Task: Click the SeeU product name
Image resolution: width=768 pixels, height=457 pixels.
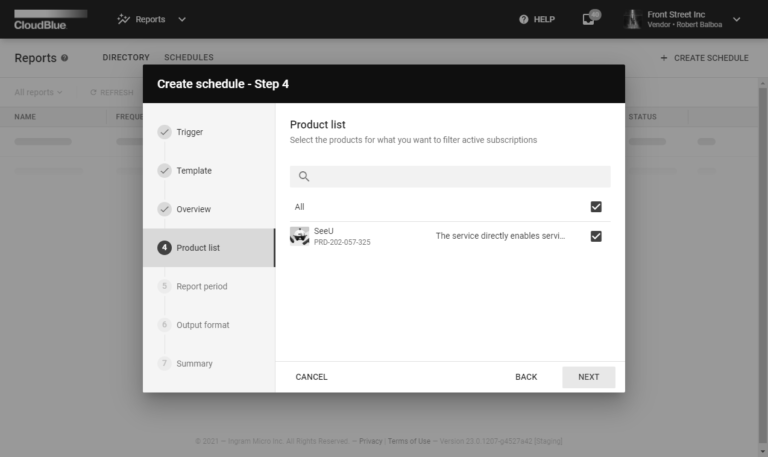Action: click(324, 231)
